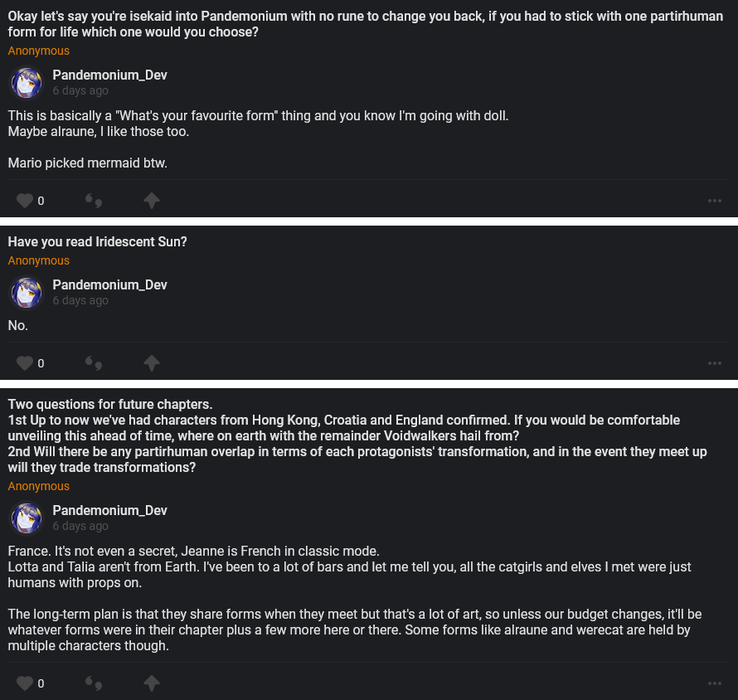Image resolution: width=738 pixels, height=700 pixels.
Task: Share the Voidwalkers answer via arrow icon
Action: click(x=151, y=683)
